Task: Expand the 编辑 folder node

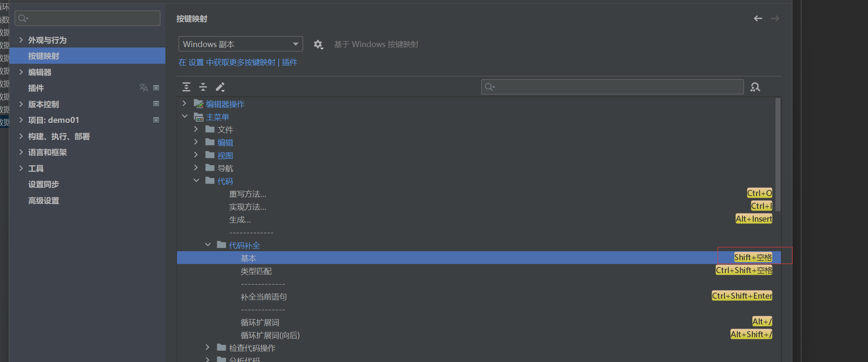Action: [196, 142]
